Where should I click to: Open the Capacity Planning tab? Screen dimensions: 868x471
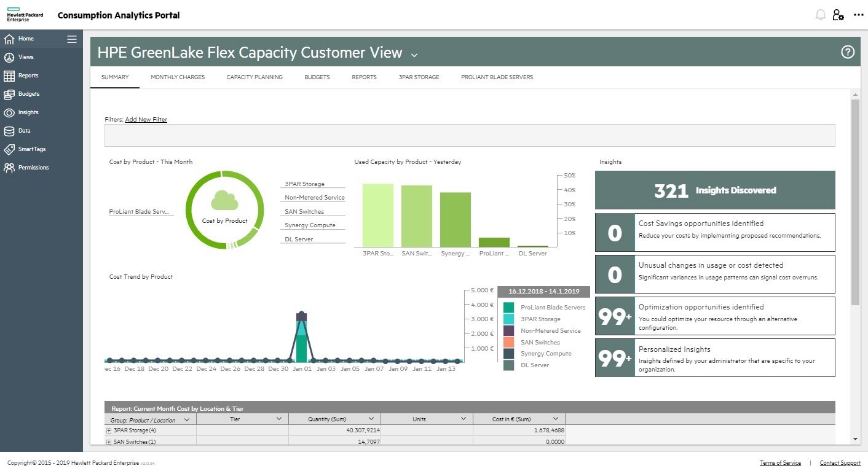[254, 77]
